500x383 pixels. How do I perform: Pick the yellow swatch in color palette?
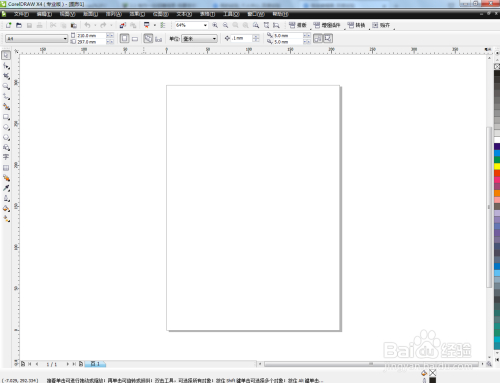497,166
